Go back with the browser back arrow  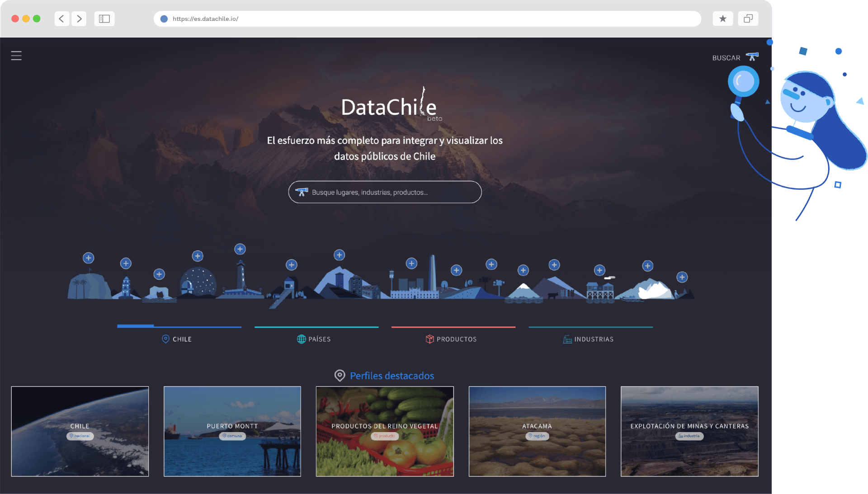(x=61, y=19)
